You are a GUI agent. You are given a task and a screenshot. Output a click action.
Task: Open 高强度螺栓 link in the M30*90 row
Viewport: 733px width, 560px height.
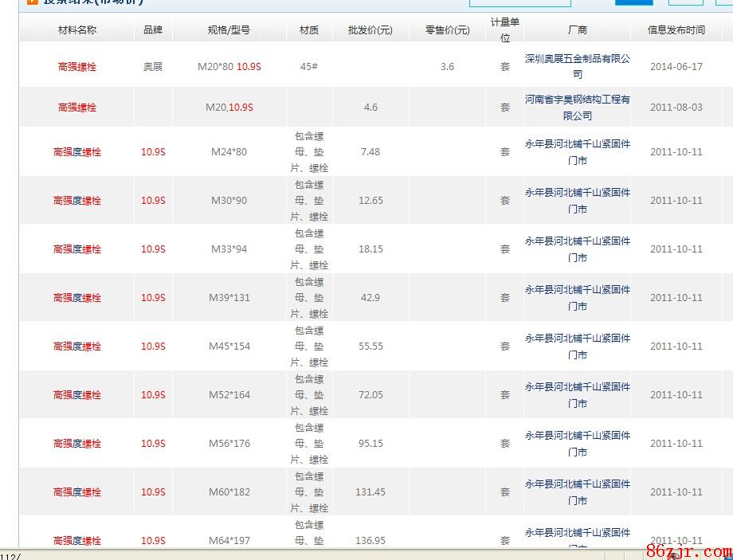tap(77, 201)
